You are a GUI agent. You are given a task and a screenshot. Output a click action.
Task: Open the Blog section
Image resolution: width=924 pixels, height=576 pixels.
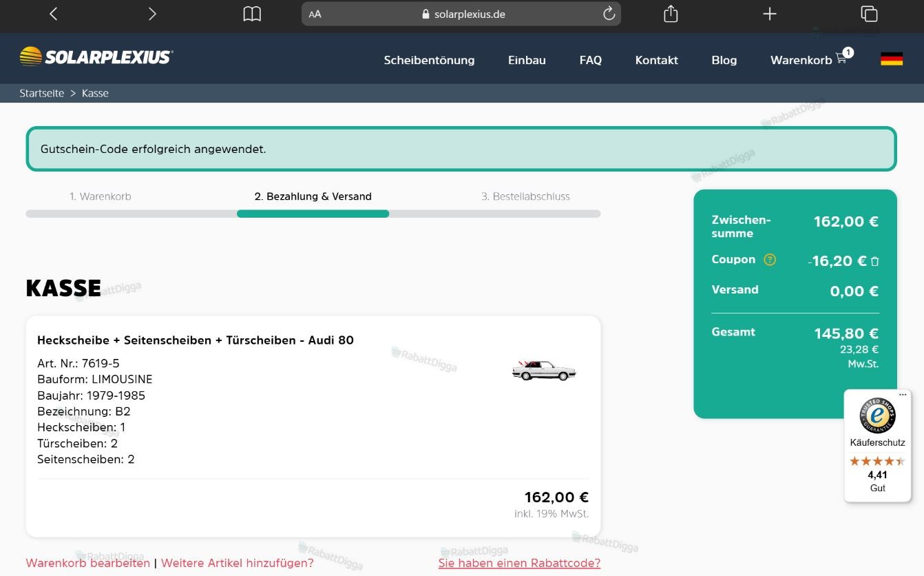[x=724, y=60]
